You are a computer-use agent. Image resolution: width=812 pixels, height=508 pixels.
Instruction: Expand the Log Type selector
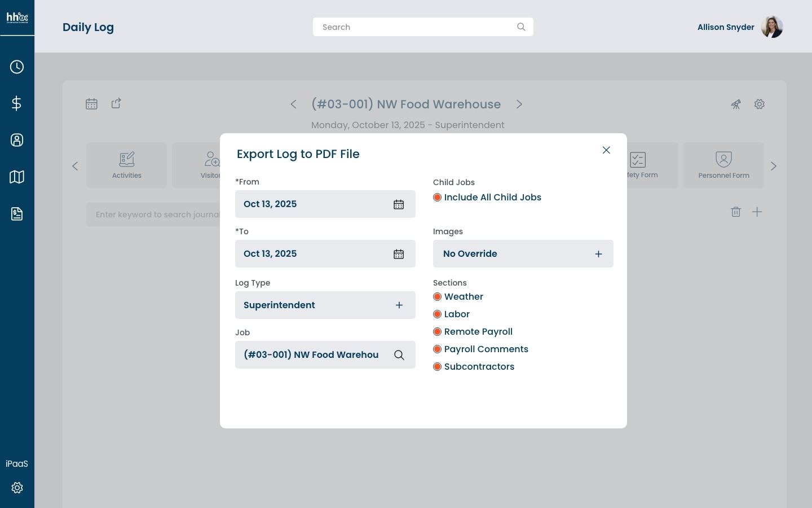tap(399, 305)
